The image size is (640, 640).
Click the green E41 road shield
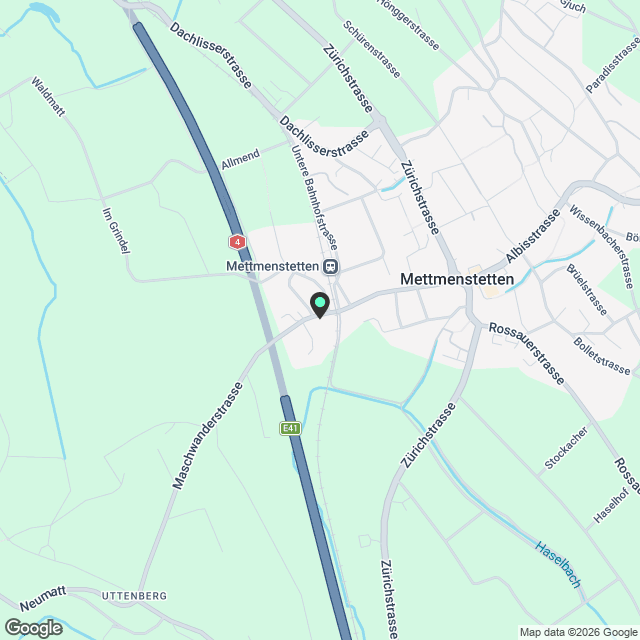click(x=290, y=428)
